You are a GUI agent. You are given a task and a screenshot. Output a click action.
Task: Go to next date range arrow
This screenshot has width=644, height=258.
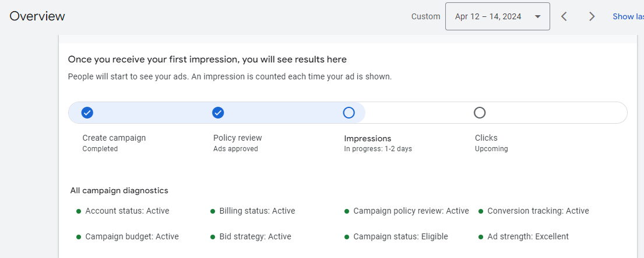pyautogui.click(x=592, y=16)
